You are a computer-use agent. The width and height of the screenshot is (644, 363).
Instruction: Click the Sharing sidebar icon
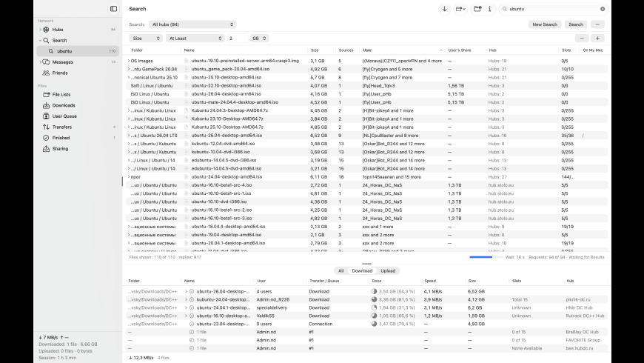click(x=47, y=148)
